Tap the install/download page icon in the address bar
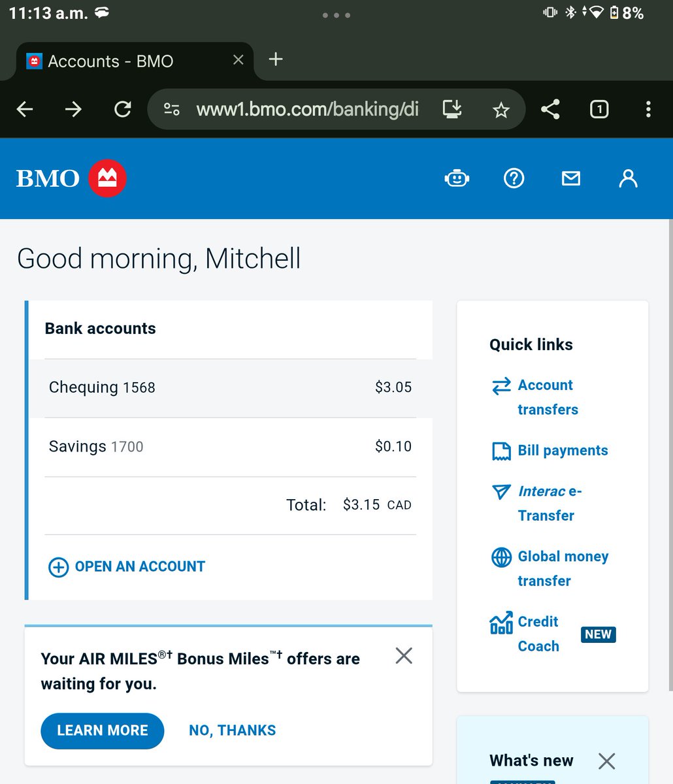Screen dimensions: 673x784 tap(452, 109)
